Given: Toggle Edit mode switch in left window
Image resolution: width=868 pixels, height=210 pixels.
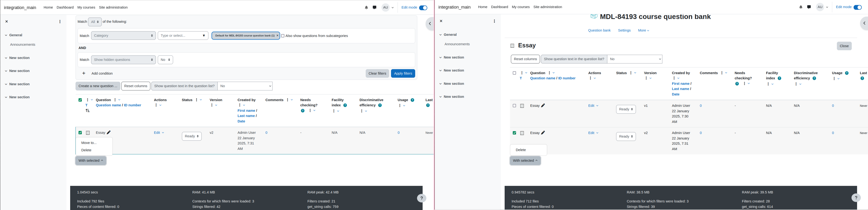Looking at the screenshot, I should [x=423, y=8].
